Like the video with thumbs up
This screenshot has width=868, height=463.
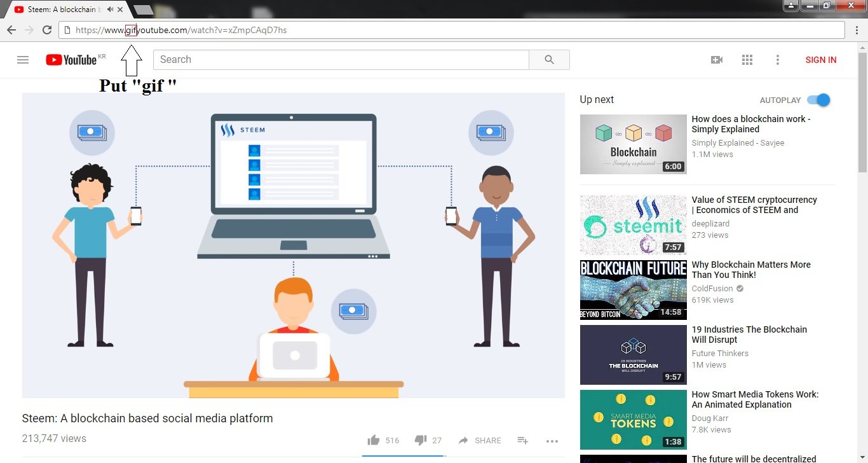click(x=374, y=440)
